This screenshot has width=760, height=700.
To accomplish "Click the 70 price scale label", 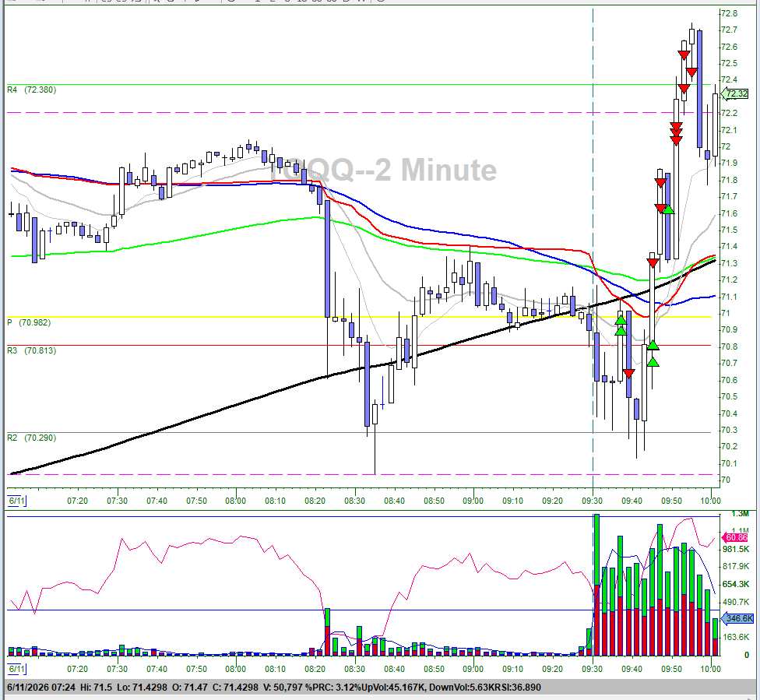I will (726, 480).
